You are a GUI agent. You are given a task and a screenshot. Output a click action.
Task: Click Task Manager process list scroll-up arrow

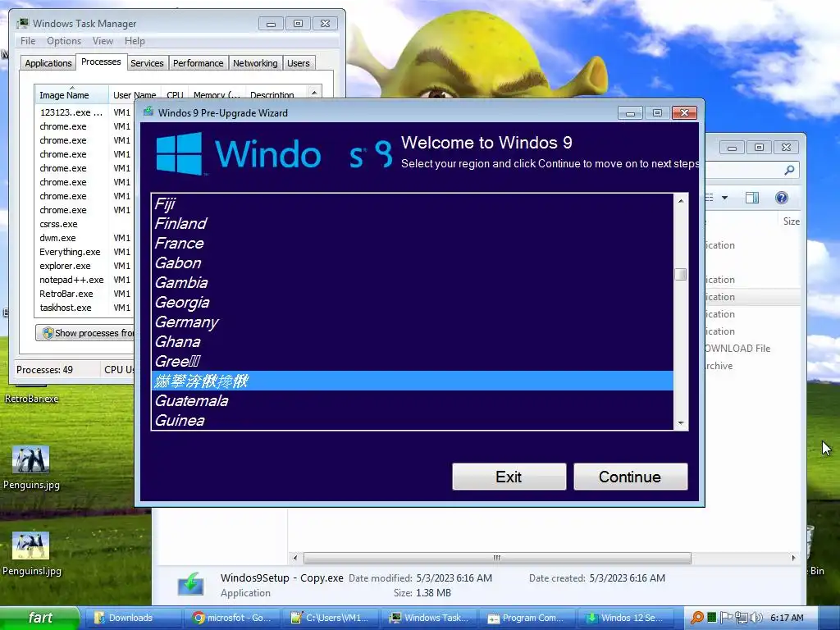(x=314, y=93)
